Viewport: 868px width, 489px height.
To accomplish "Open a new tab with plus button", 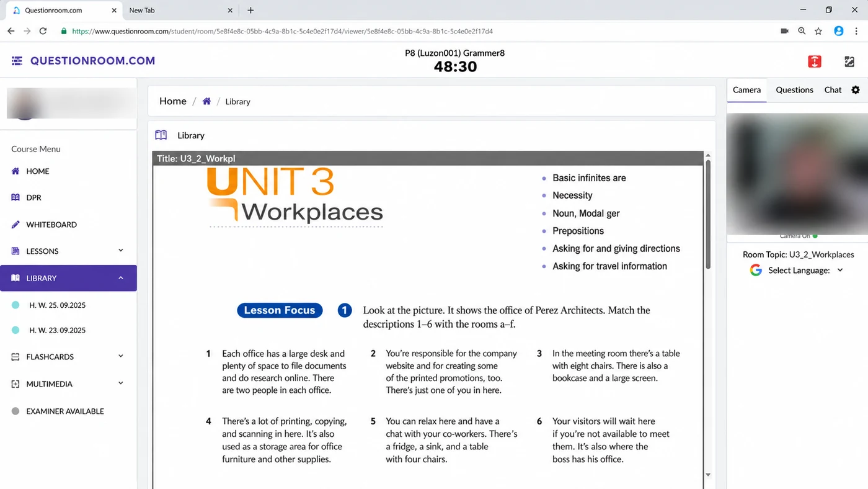I will coord(250,11).
